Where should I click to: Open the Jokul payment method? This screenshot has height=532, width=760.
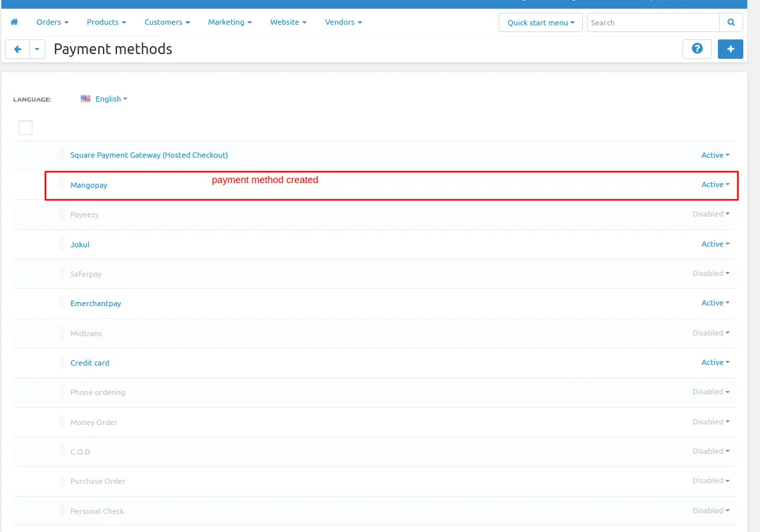(80, 245)
